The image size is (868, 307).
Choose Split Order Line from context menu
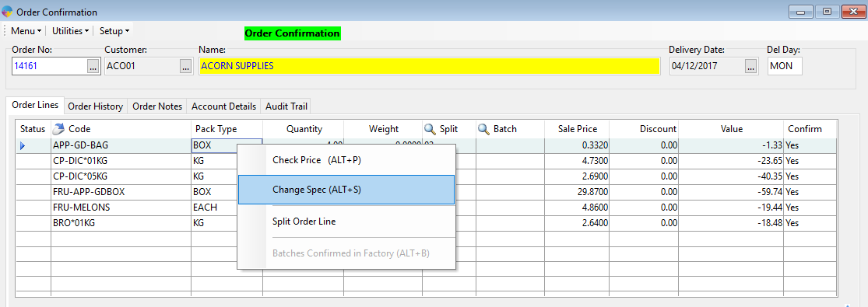pos(346,222)
